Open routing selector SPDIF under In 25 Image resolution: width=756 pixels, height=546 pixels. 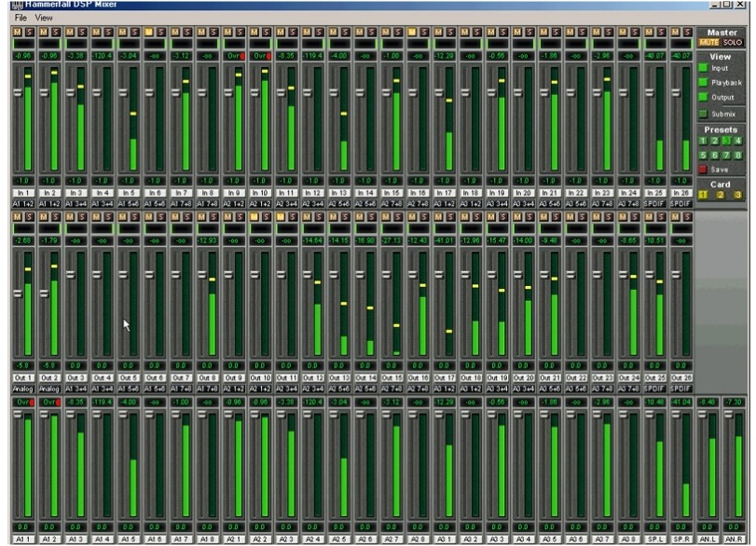[654, 204]
